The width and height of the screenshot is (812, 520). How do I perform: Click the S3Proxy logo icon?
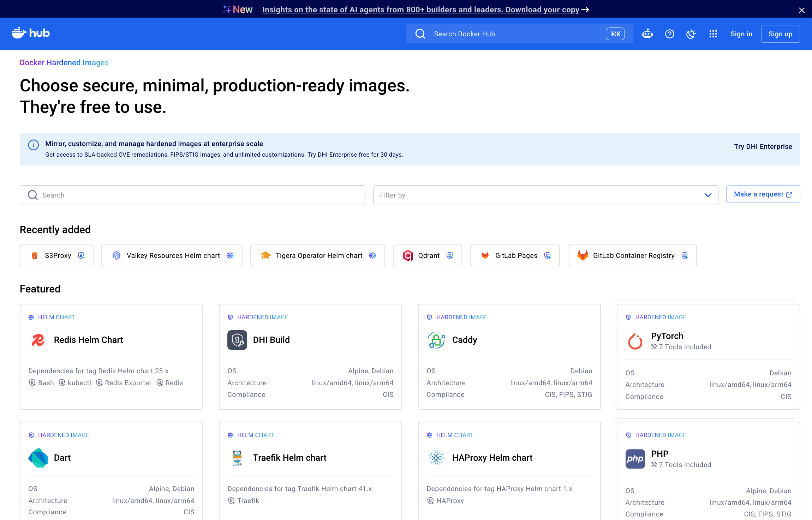click(x=35, y=255)
